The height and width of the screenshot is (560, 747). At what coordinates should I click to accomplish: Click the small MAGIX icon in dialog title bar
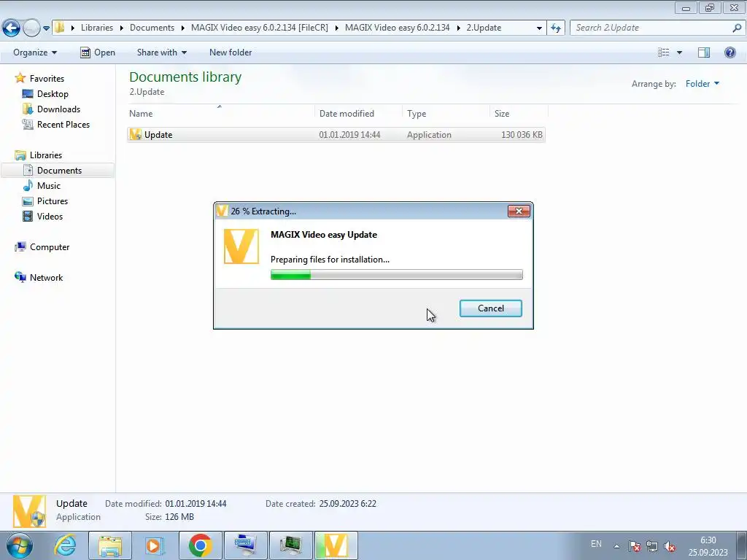pos(222,211)
